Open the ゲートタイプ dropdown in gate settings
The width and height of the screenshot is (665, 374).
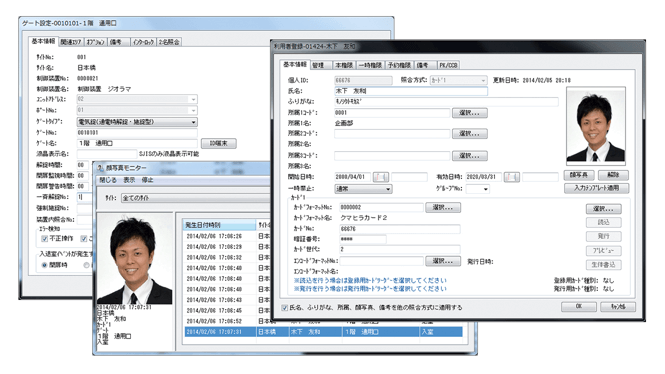click(x=137, y=122)
